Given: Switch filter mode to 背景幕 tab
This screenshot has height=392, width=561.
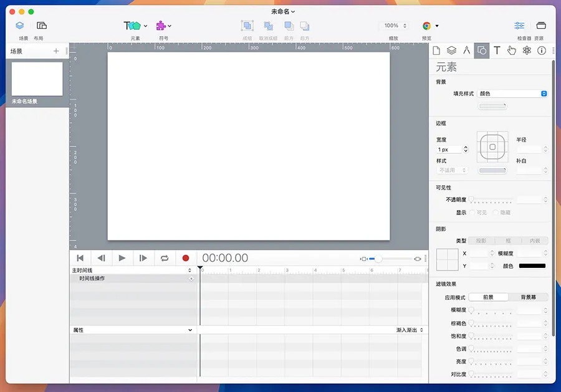Looking at the screenshot, I should pyautogui.click(x=528, y=297).
